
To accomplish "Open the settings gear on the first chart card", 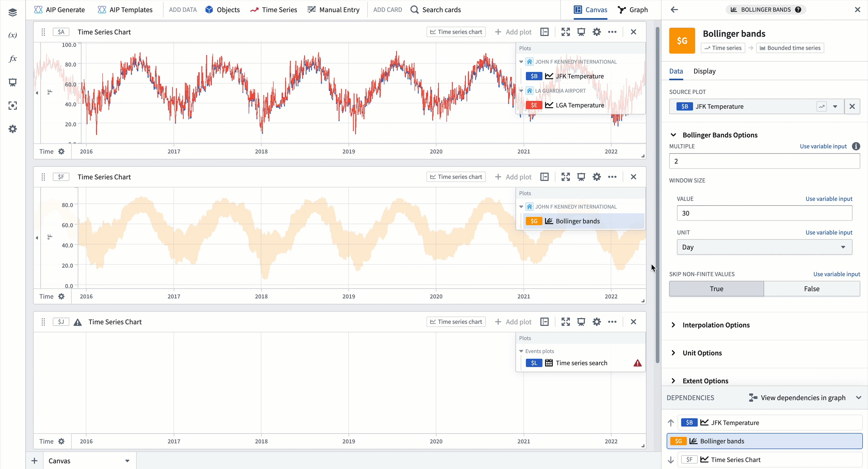I will point(597,32).
